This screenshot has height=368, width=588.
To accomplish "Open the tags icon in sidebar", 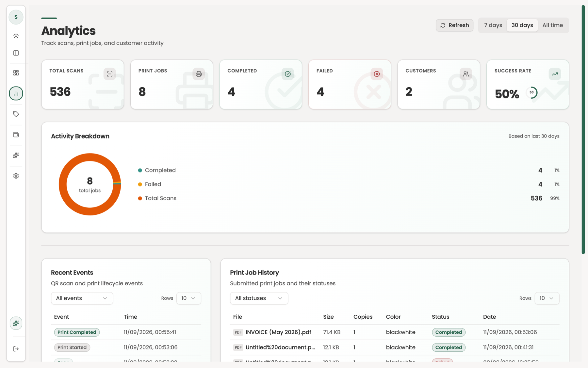I will coord(16,114).
